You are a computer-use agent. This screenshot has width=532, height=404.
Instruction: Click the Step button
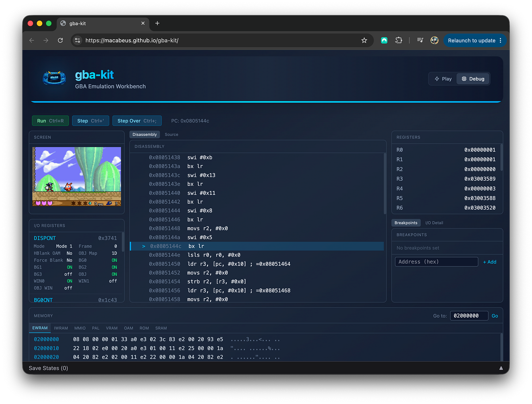91,121
